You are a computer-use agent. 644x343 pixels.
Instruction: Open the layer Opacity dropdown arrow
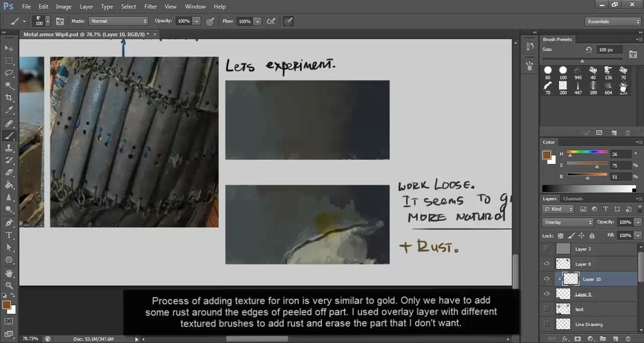[638, 222]
